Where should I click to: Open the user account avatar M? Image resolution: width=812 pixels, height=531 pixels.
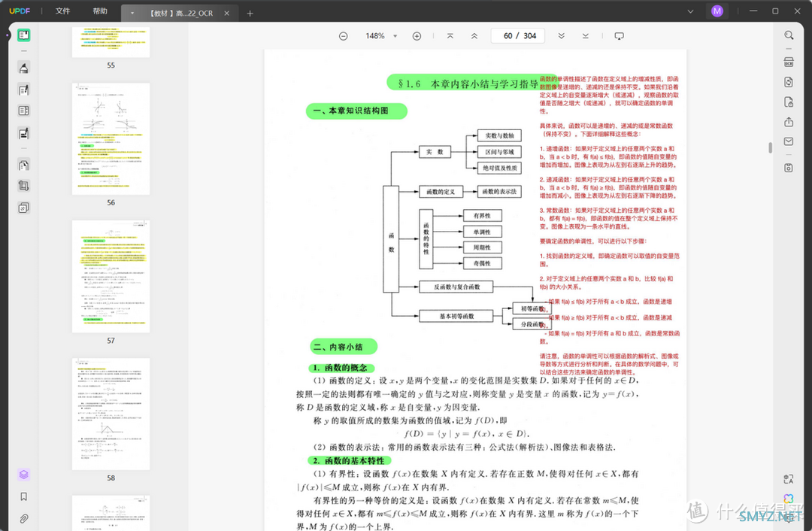point(717,11)
